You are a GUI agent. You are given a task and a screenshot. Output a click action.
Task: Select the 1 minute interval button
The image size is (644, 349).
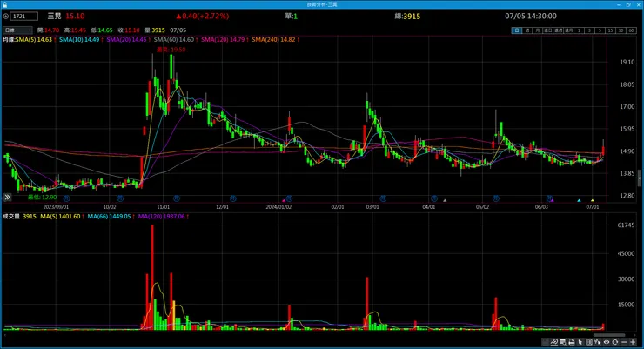579,30
